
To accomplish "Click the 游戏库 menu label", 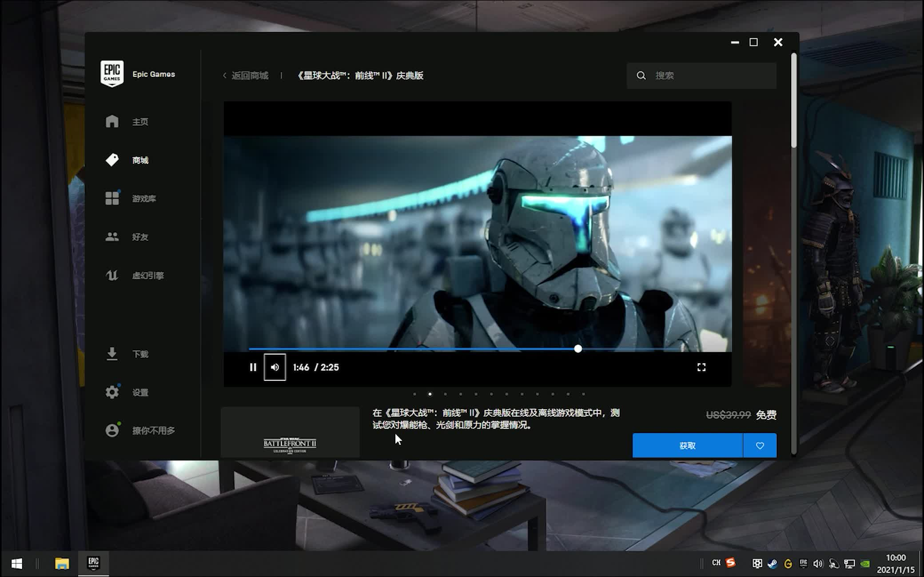I will [x=144, y=199].
